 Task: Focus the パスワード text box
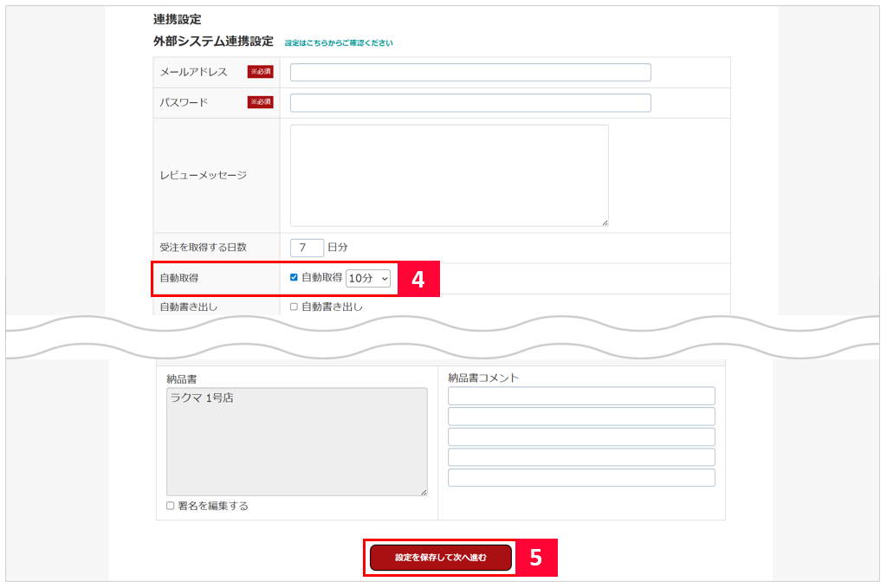coord(470,103)
